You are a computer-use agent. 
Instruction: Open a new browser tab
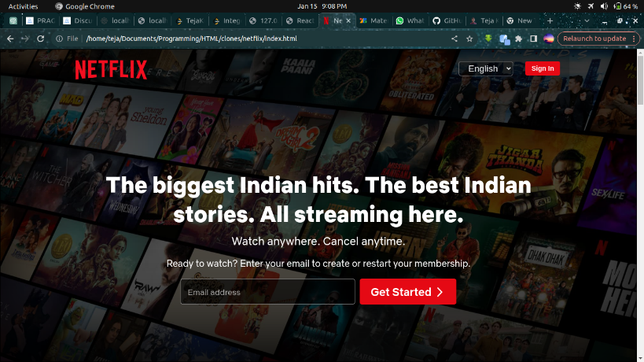(550, 20)
